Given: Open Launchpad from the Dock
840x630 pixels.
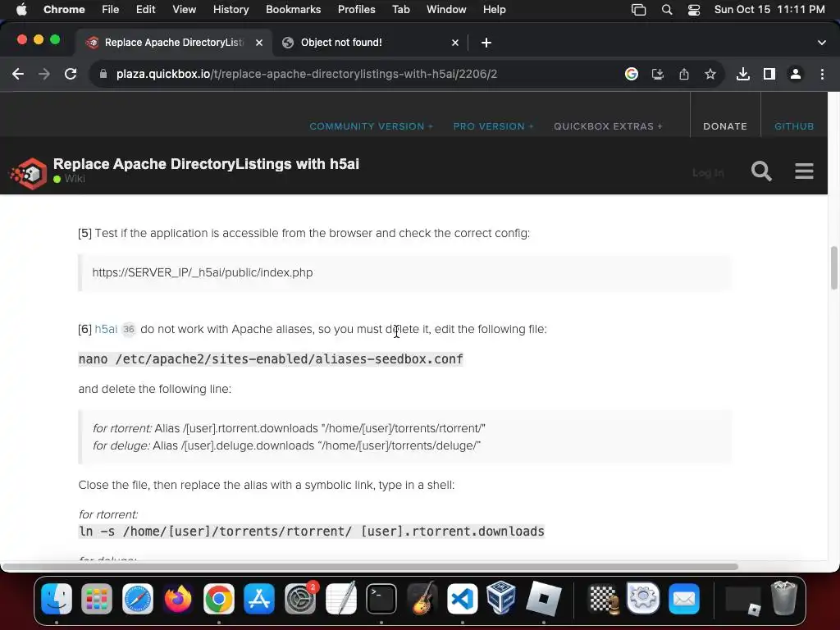Looking at the screenshot, I should (97, 598).
